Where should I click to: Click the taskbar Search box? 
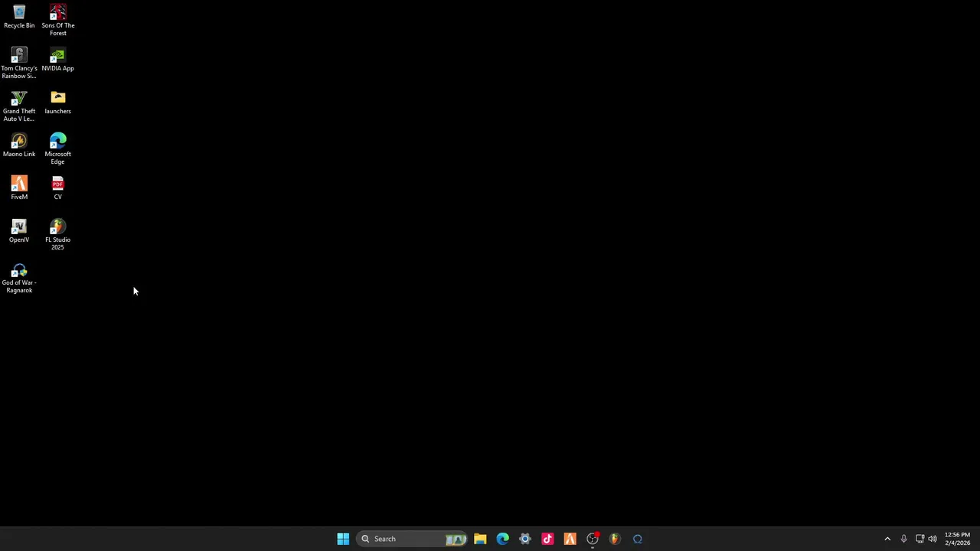[413, 539]
